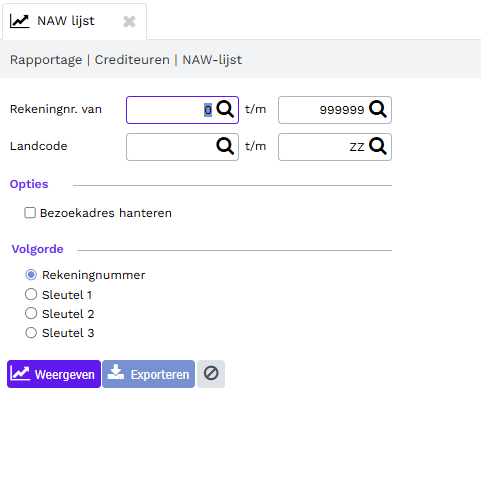The width and height of the screenshot is (481, 480).
Task: Open lookup icon next to ZZ field
Action: tap(378, 146)
